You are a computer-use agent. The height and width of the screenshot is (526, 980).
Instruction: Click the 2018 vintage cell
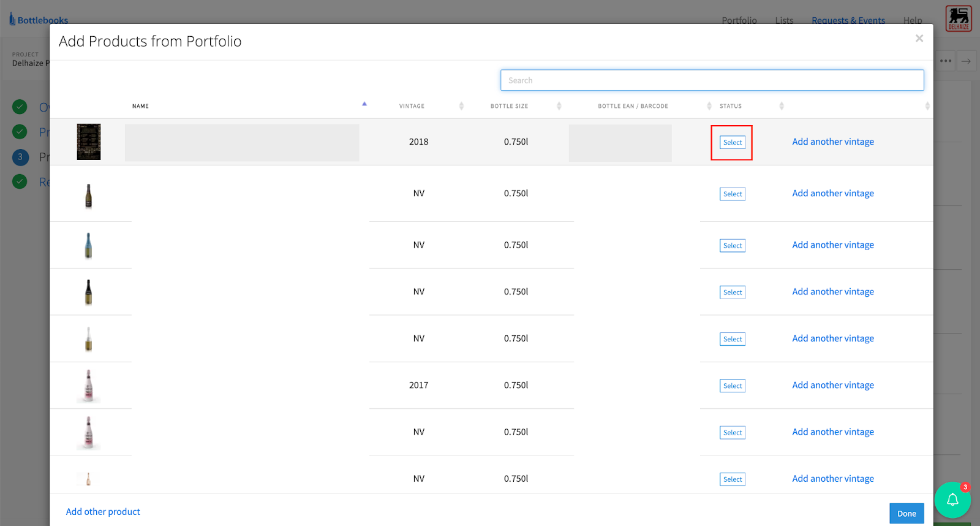click(x=418, y=142)
